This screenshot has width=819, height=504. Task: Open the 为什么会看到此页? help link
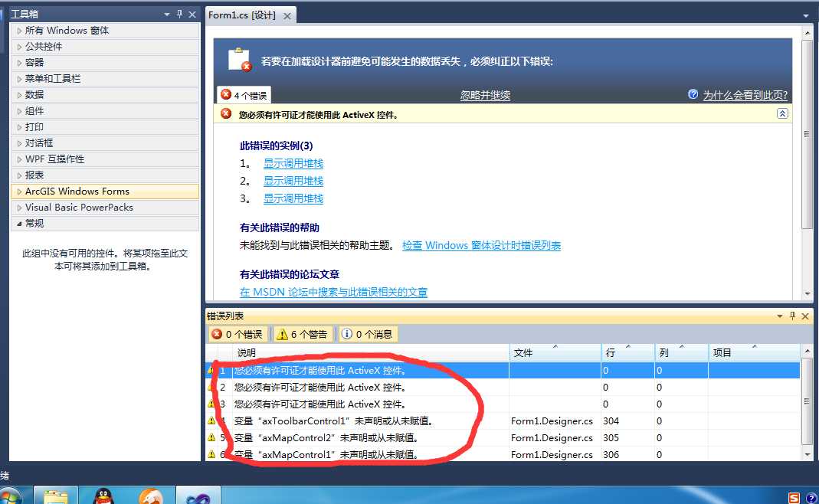point(745,95)
